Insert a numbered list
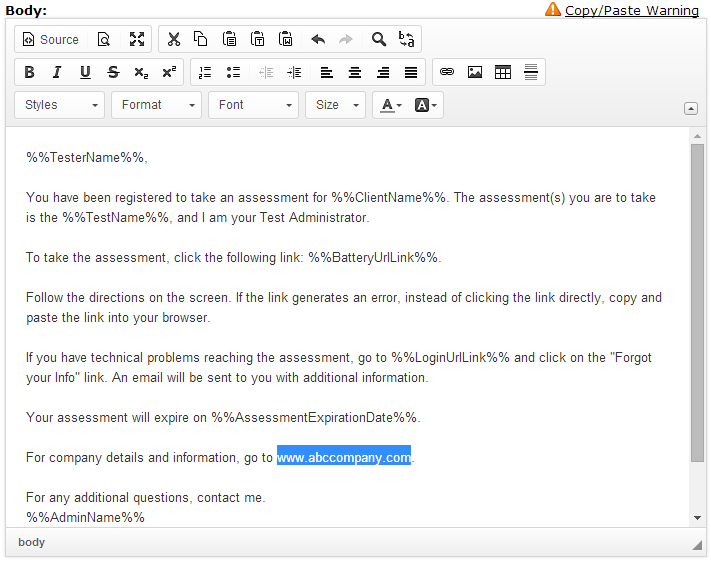Viewport: 711px width, 562px height. [x=205, y=72]
